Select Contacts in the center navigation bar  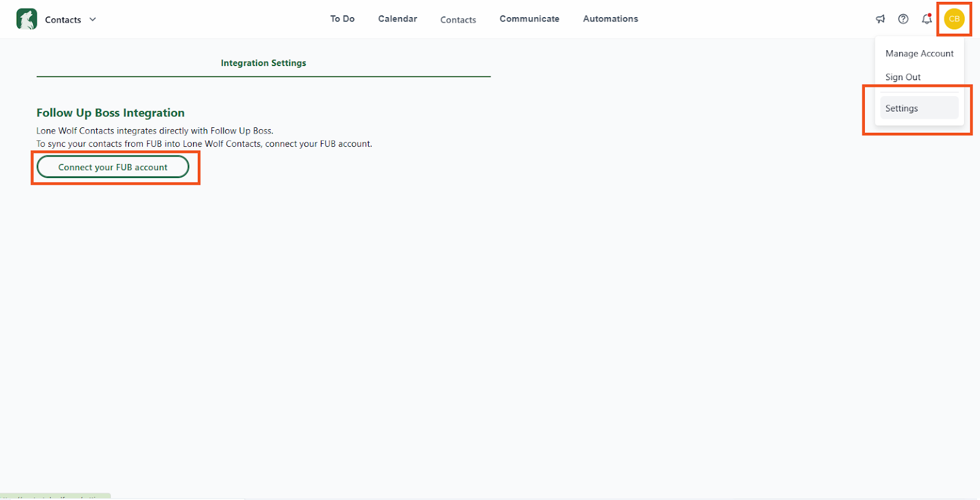458,20
